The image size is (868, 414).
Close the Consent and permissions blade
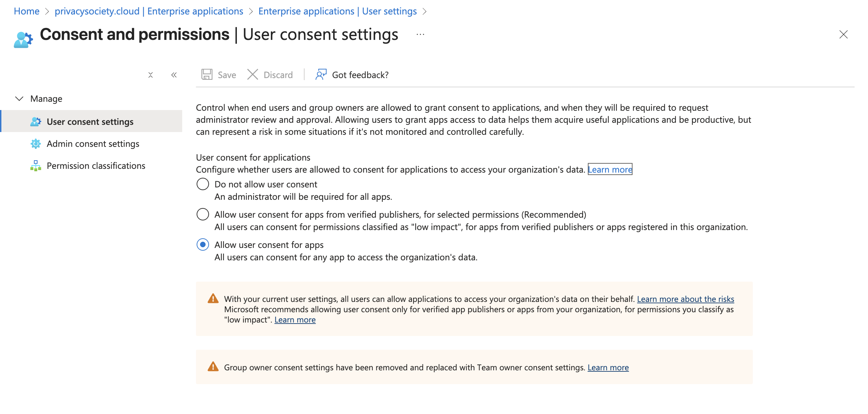(843, 34)
